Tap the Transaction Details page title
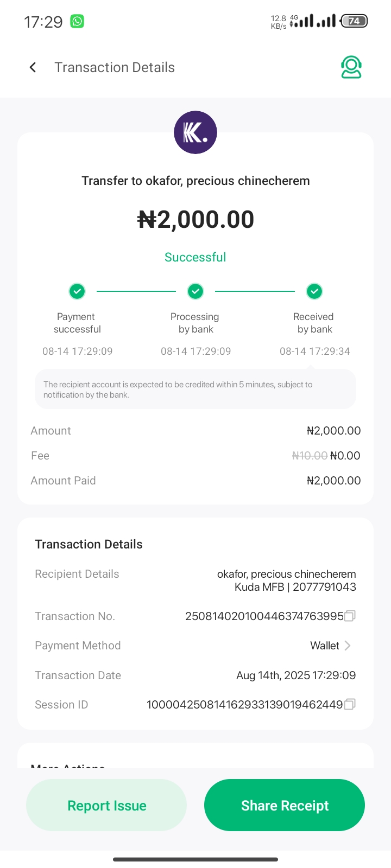391x868 pixels. click(x=115, y=67)
